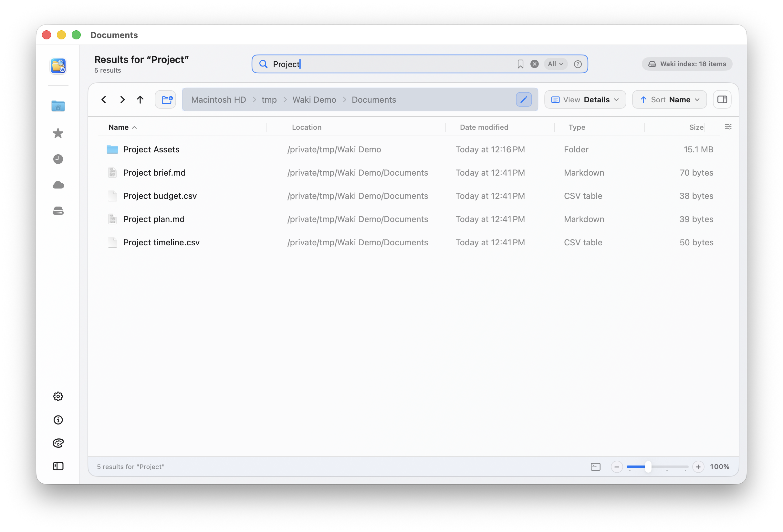Go forward to the next folder
The width and height of the screenshot is (783, 532).
pyautogui.click(x=122, y=100)
